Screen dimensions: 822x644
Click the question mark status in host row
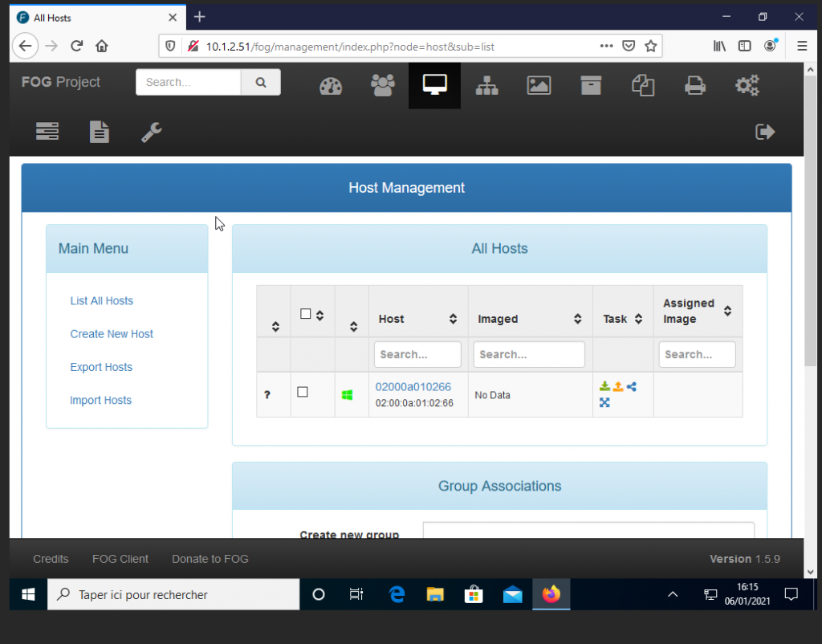click(x=267, y=394)
